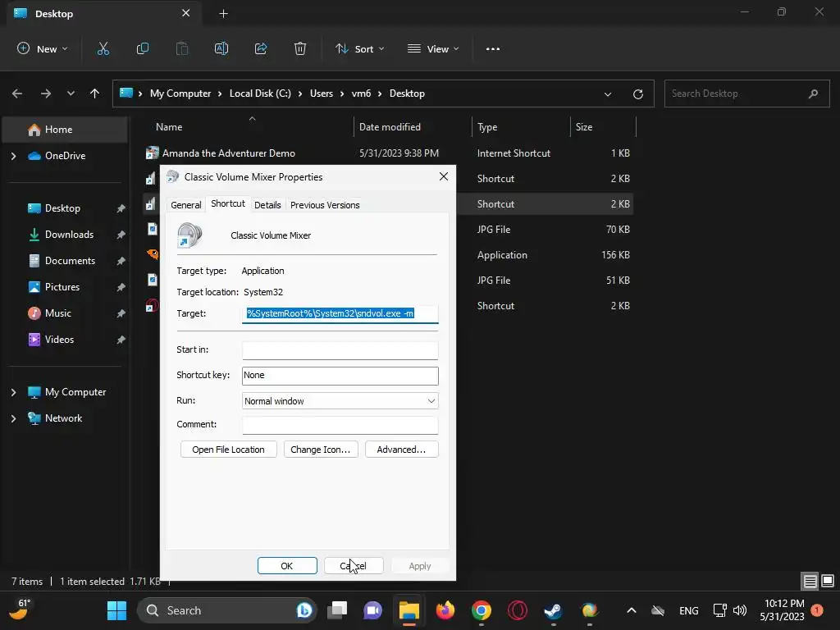Screen dimensions: 840x630
Task: Launch Firefox from the taskbar
Action: (x=445, y=610)
